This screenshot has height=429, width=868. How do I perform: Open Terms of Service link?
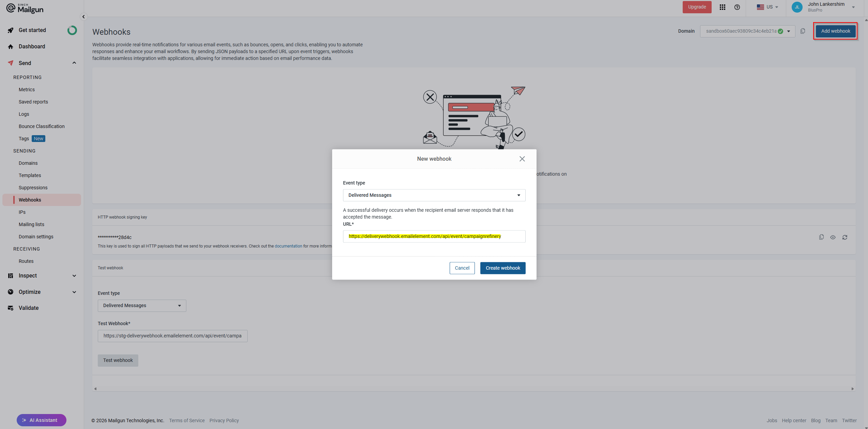tap(187, 421)
